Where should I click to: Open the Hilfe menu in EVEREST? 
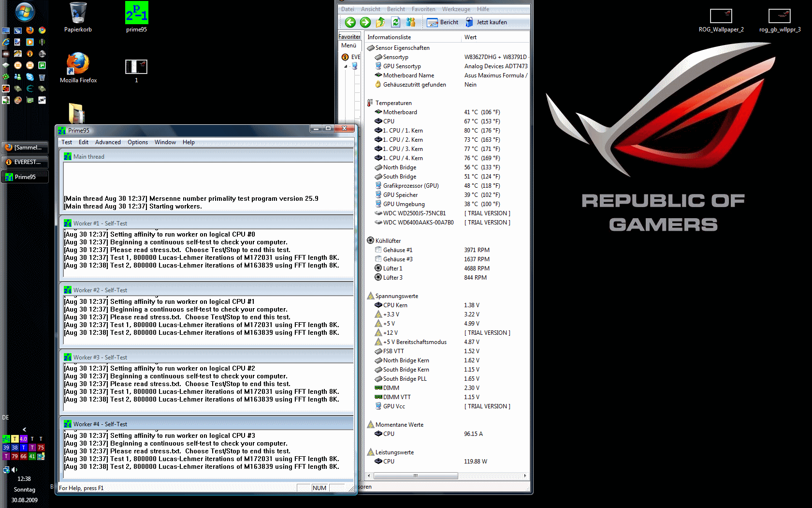pos(483,9)
